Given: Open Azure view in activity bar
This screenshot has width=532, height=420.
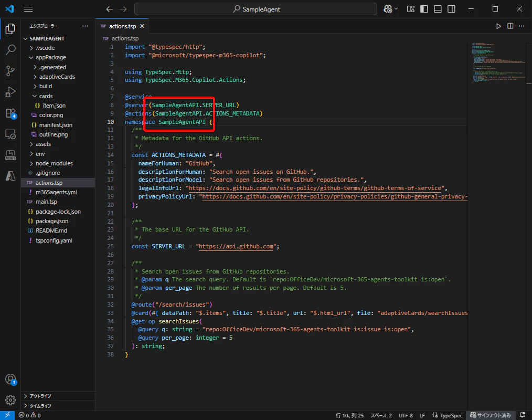Looking at the screenshot, I should pyautogui.click(x=10, y=176).
